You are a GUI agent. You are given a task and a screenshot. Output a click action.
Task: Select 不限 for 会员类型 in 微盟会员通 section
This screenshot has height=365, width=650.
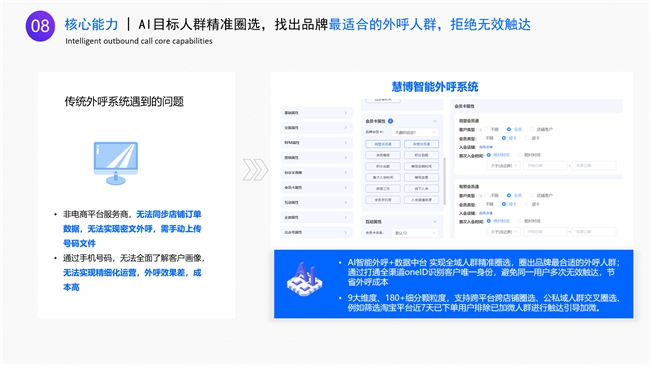(x=487, y=138)
